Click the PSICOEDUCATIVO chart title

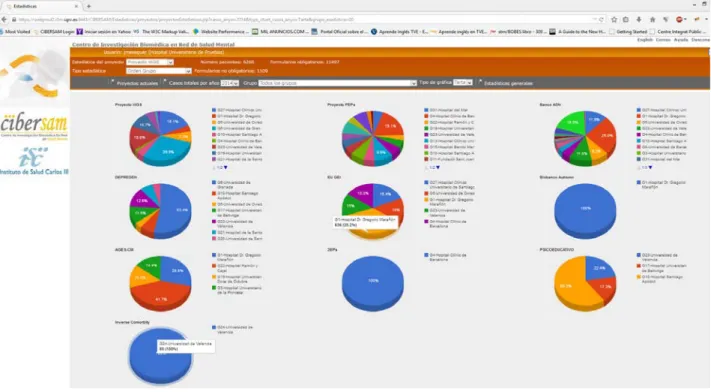[556, 250]
